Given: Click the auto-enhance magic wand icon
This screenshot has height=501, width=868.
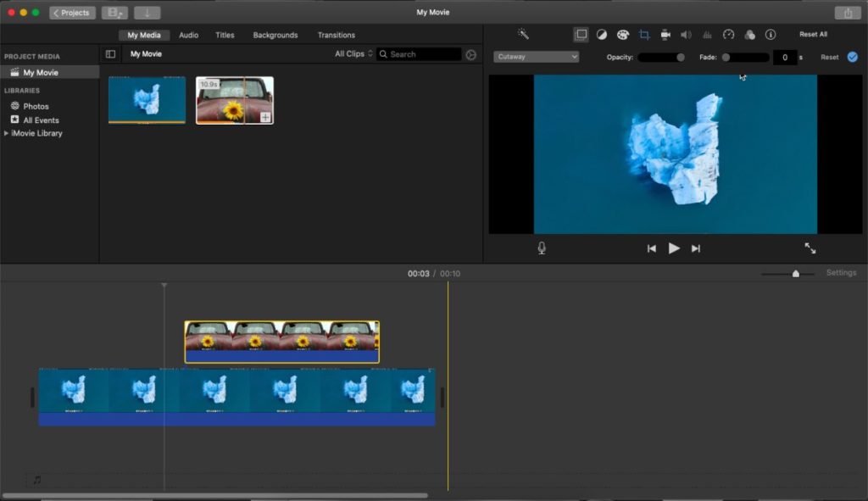Looking at the screenshot, I should coord(522,35).
